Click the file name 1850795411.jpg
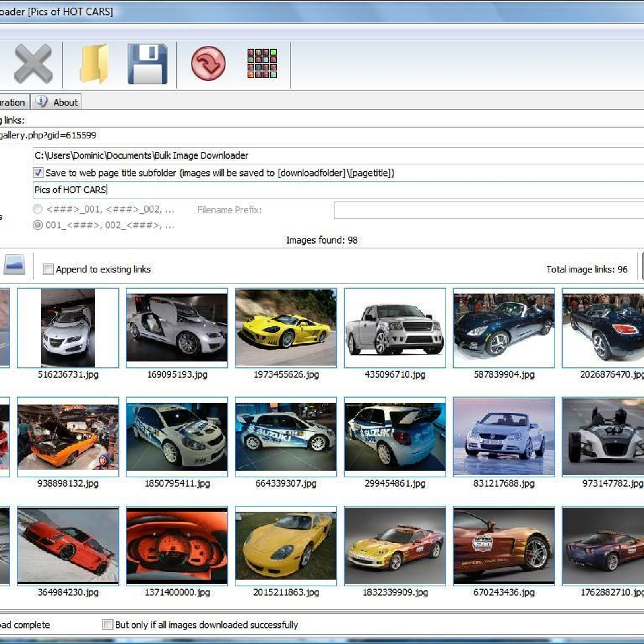The height and width of the screenshot is (644, 644). pos(177,483)
